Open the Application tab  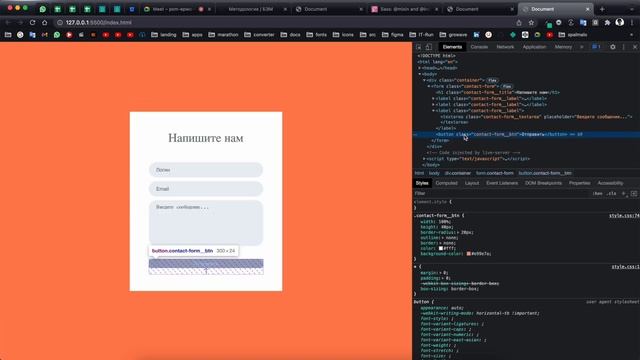coord(534,47)
